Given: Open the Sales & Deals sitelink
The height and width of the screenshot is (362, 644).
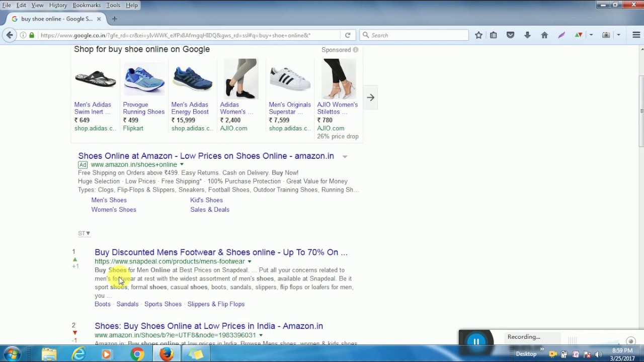Looking at the screenshot, I should (210, 210).
